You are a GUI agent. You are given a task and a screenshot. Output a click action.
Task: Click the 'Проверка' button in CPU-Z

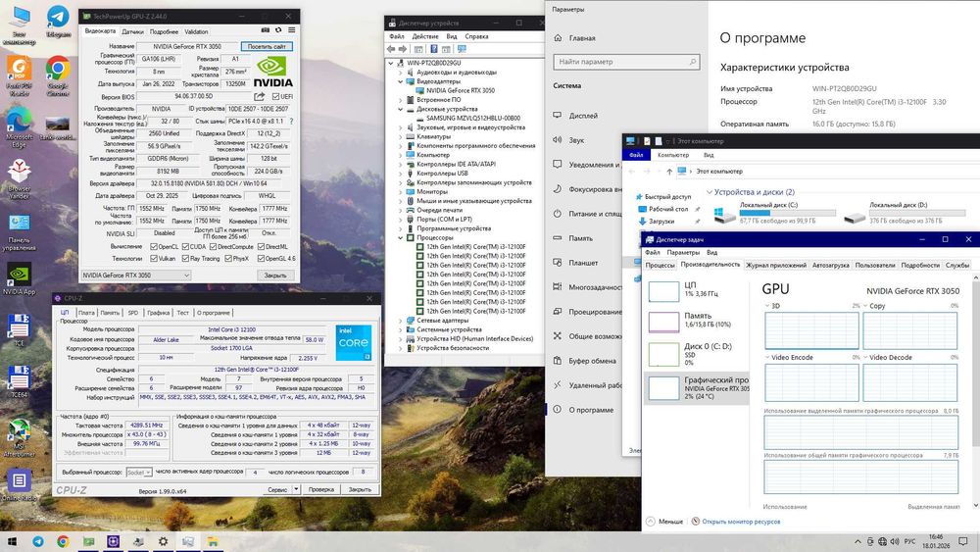tap(321, 489)
